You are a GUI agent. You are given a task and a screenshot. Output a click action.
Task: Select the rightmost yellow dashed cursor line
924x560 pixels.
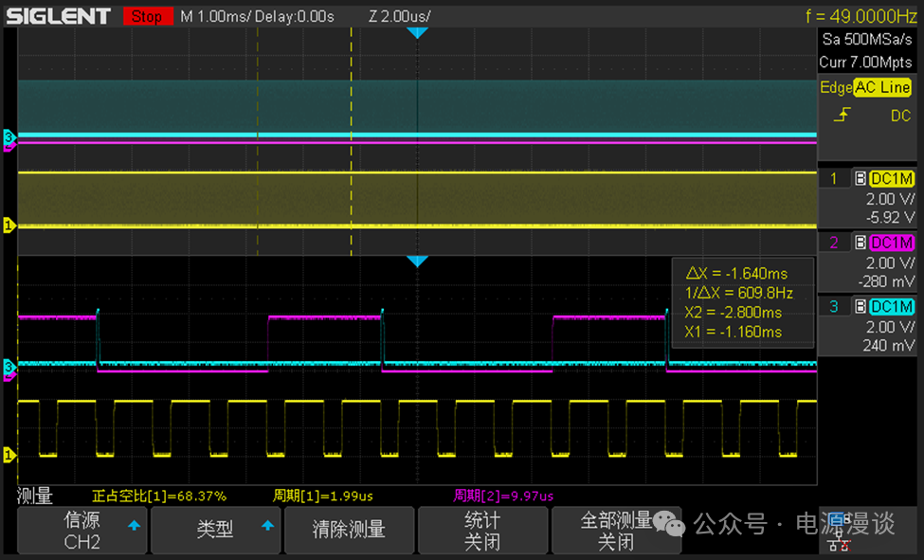click(351, 142)
